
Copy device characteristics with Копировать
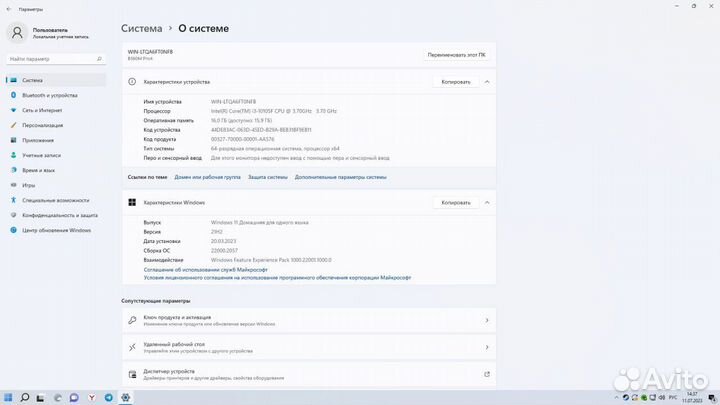click(456, 82)
